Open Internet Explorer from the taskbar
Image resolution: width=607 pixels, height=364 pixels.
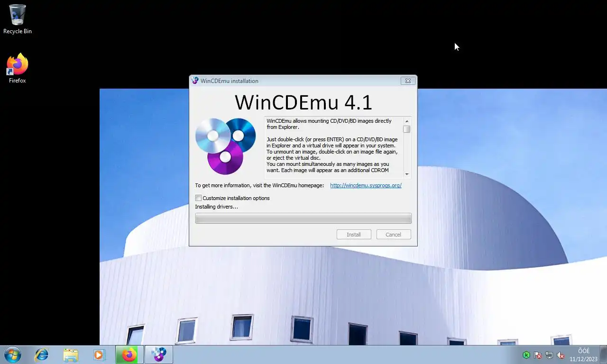point(42,355)
